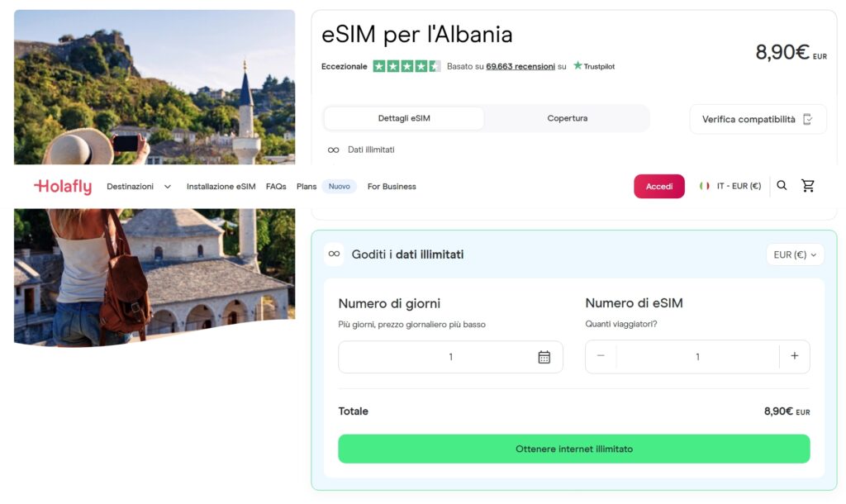The image size is (846, 504).
Task: Click the Holafly logo
Action: (62, 186)
